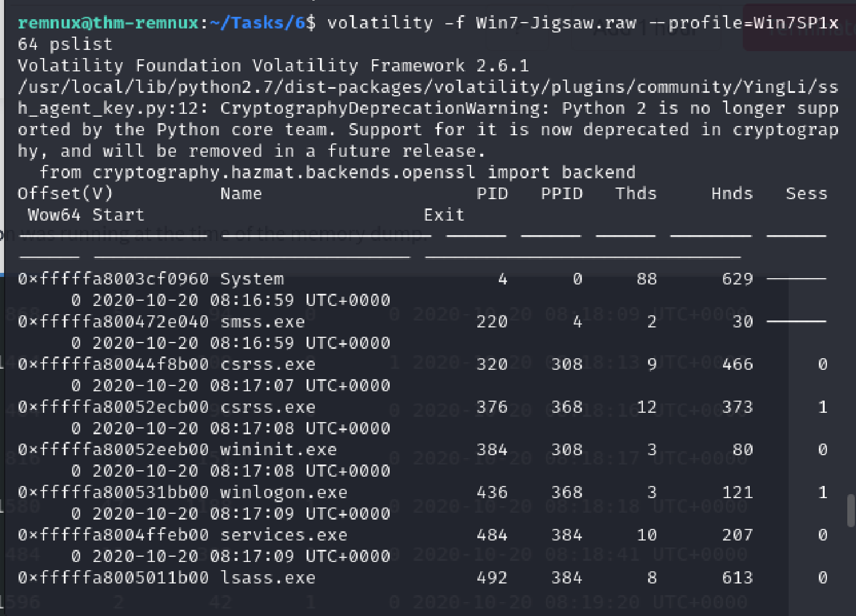Click the offset 0xfffffa80044f8b00
Image resolution: width=856 pixels, height=616 pixels.
tap(113, 364)
